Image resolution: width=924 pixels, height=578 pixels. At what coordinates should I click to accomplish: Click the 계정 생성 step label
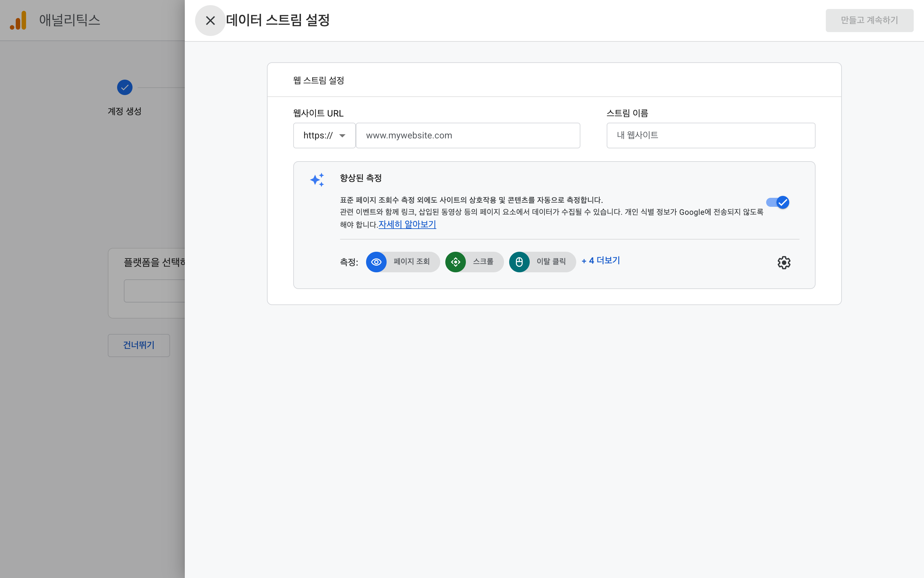click(124, 111)
